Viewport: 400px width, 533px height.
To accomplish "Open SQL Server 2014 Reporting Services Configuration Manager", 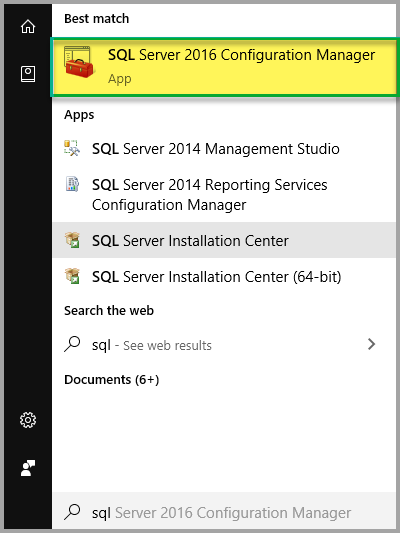I will [224, 194].
